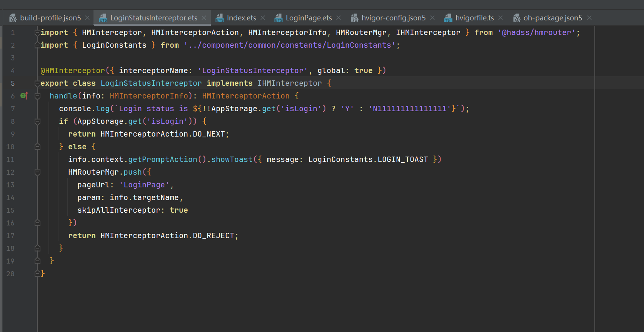Click the LoginConstants import path string
This screenshot has width=644, height=332.
click(x=290, y=45)
